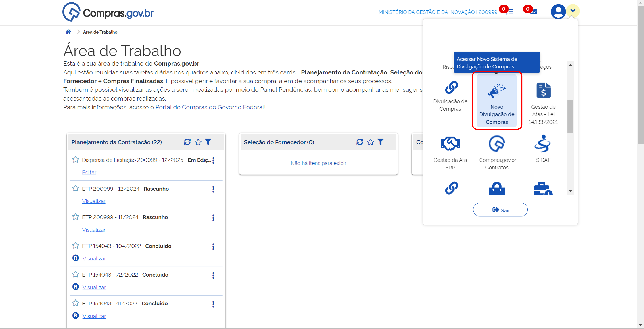Click the module list scroll up arrow
Viewport: 644px width, 329px height.
coord(570,65)
